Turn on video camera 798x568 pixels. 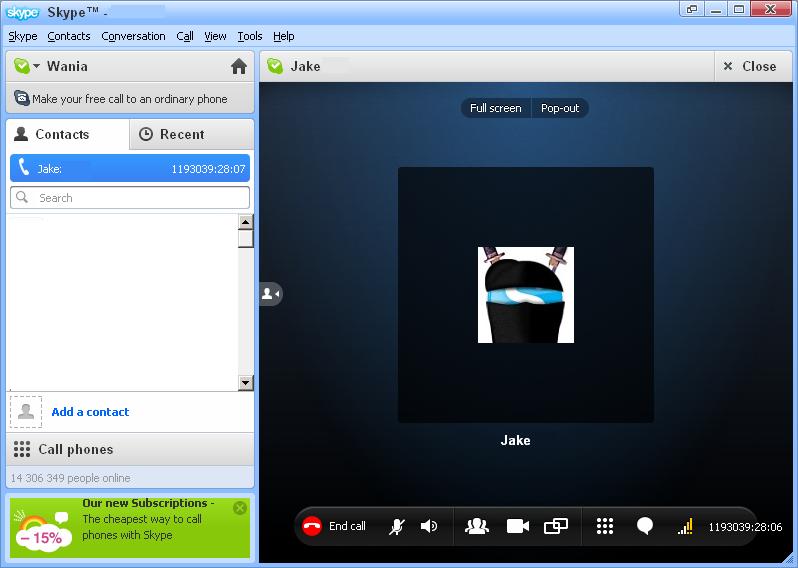[x=518, y=526]
